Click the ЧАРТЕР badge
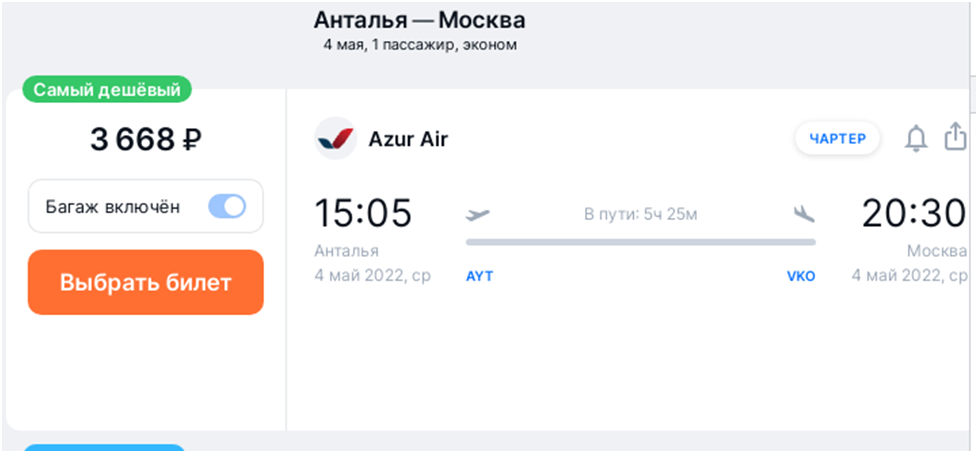The width and height of the screenshot is (978, 453). (838, 139)
